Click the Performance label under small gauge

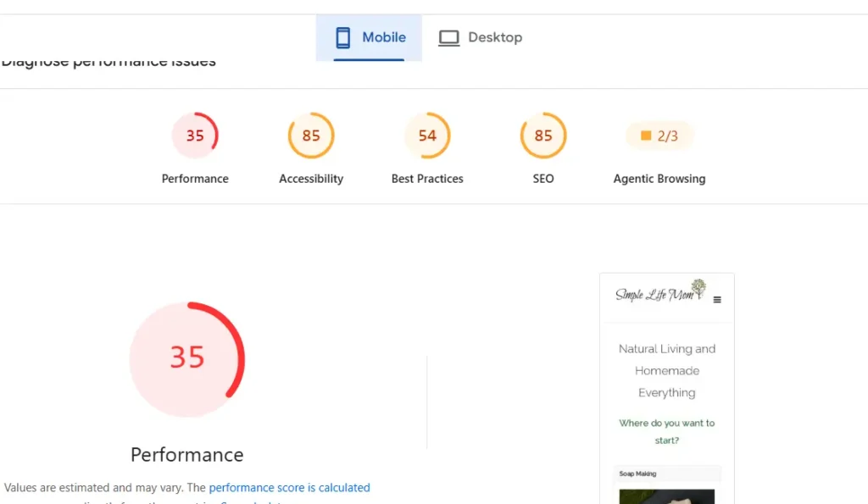coord(195,179)
